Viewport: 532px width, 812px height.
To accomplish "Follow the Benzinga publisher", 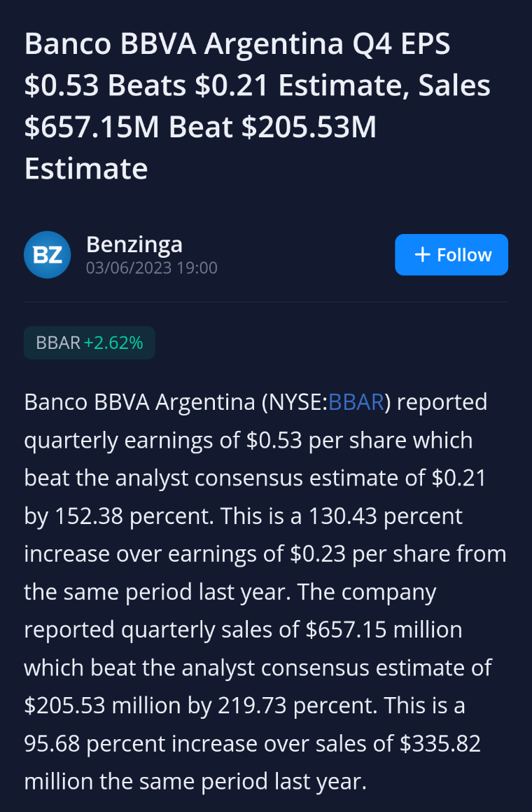I will 451,255.
